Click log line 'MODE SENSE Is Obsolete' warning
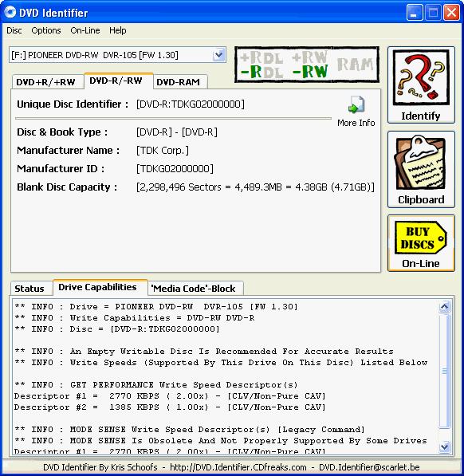The width and height of the screenshot is (464, 476). coord(221,440)
